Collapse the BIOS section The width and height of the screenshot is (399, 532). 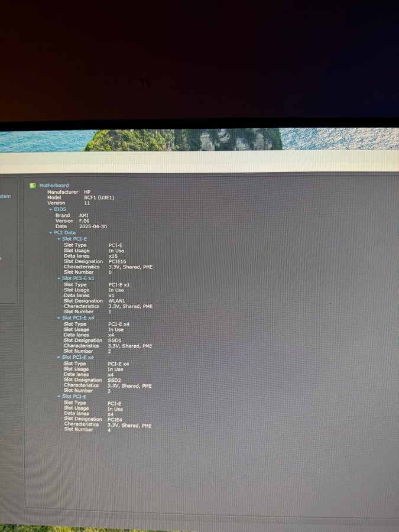(x=50, y=209)
